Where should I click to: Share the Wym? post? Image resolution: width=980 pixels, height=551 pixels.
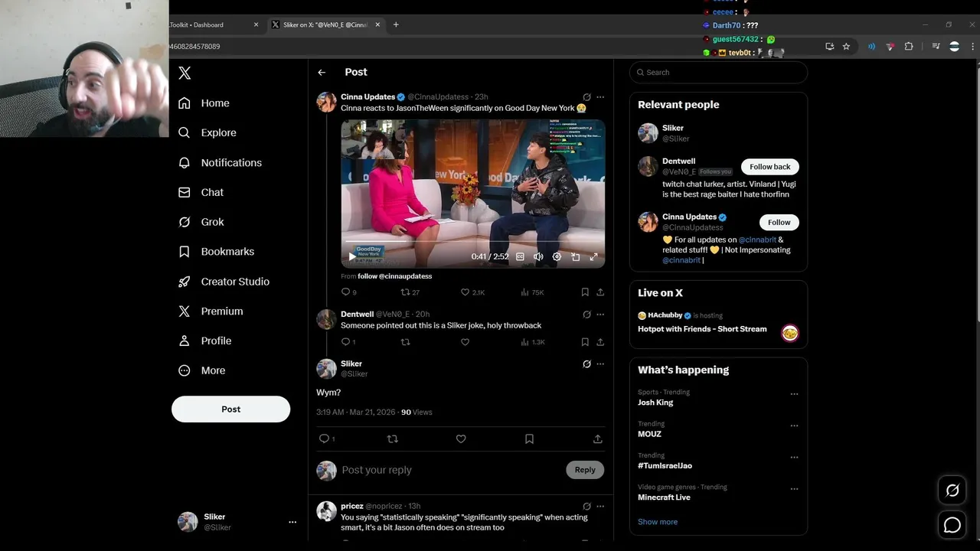point(597,439)
